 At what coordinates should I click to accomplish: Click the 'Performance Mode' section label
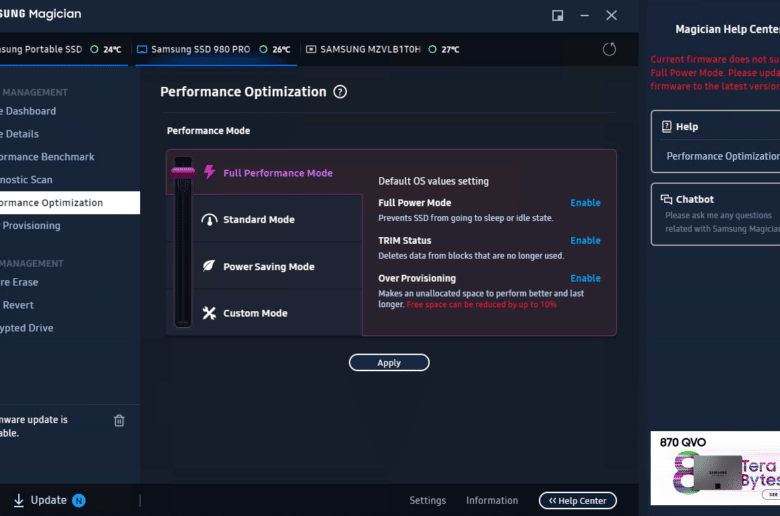[208, 131]
